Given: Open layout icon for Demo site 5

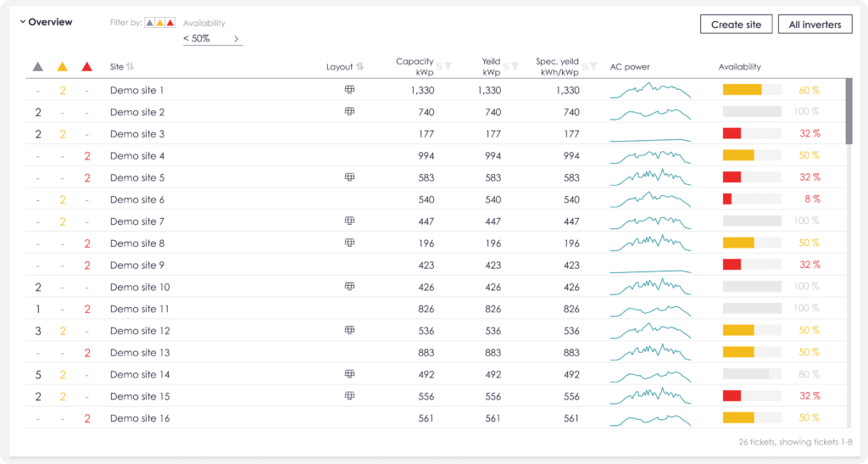Looking at the screenshot, I should 349,177.
